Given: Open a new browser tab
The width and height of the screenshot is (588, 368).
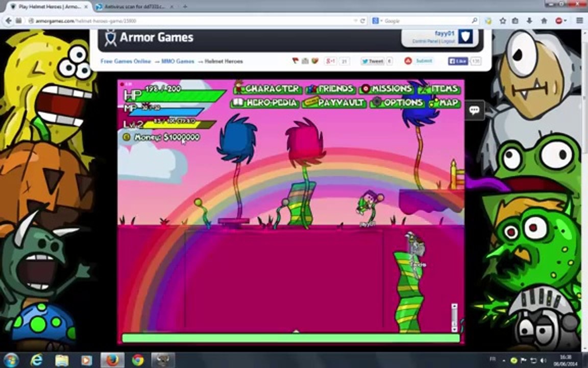Looking at the screenshot, I should [185, 7].
